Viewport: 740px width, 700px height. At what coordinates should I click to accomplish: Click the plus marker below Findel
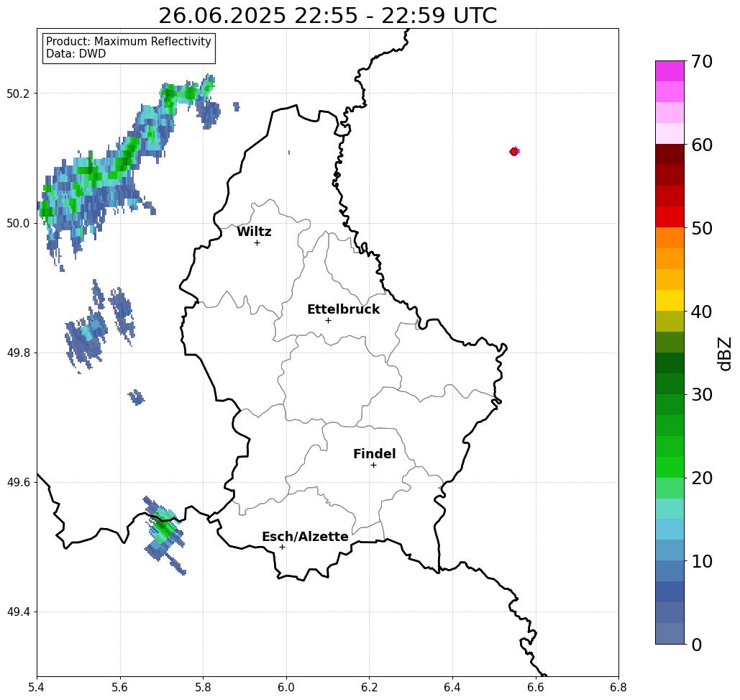tap(373, 465)
